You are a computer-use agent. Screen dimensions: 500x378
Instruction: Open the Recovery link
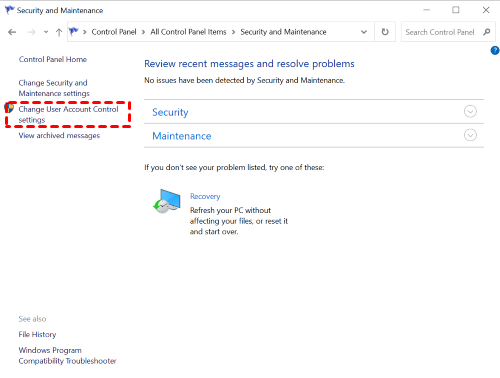pos(205,196)
